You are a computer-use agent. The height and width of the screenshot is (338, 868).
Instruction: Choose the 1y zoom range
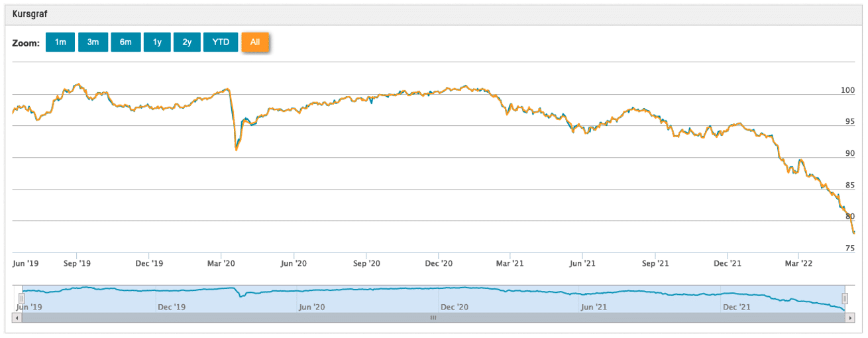click(x=157, y=43)
